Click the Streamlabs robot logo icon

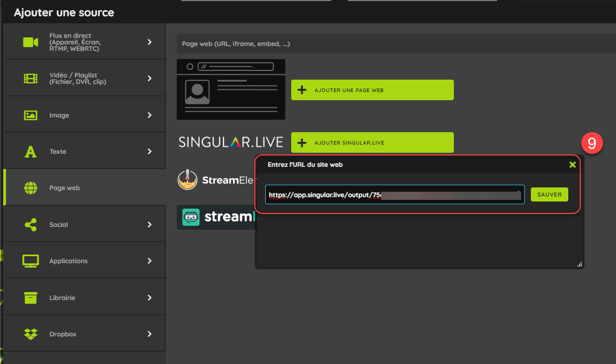[191, 217]
